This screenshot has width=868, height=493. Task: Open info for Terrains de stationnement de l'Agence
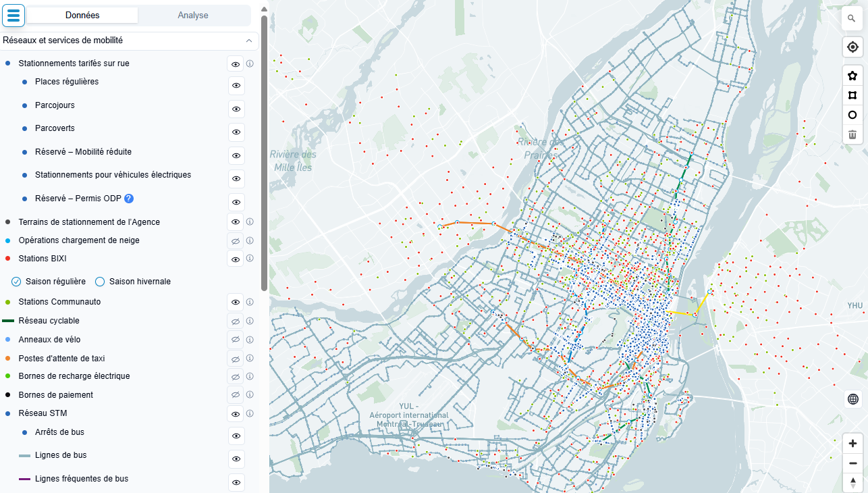pos(250,222)
